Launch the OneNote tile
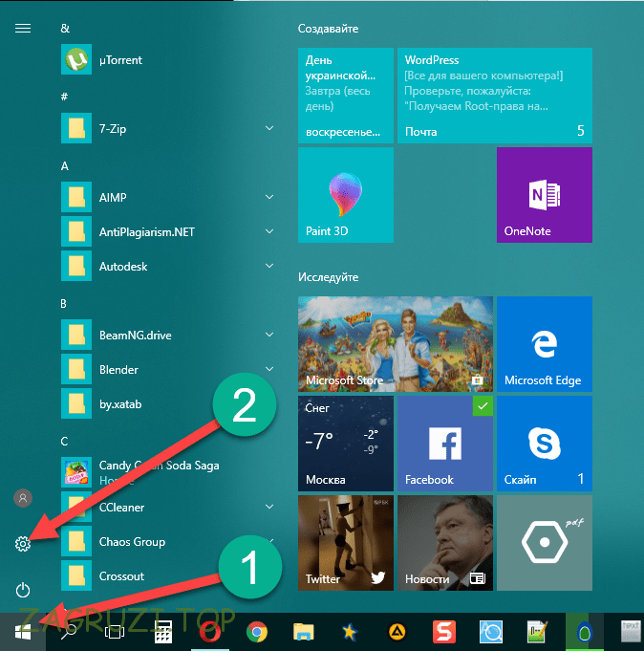 545,195
